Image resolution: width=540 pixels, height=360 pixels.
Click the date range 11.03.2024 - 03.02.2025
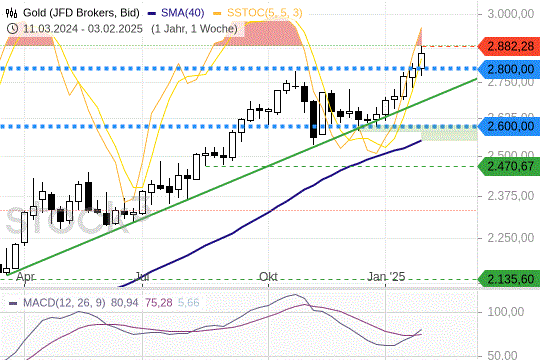(x=83, y=29)
